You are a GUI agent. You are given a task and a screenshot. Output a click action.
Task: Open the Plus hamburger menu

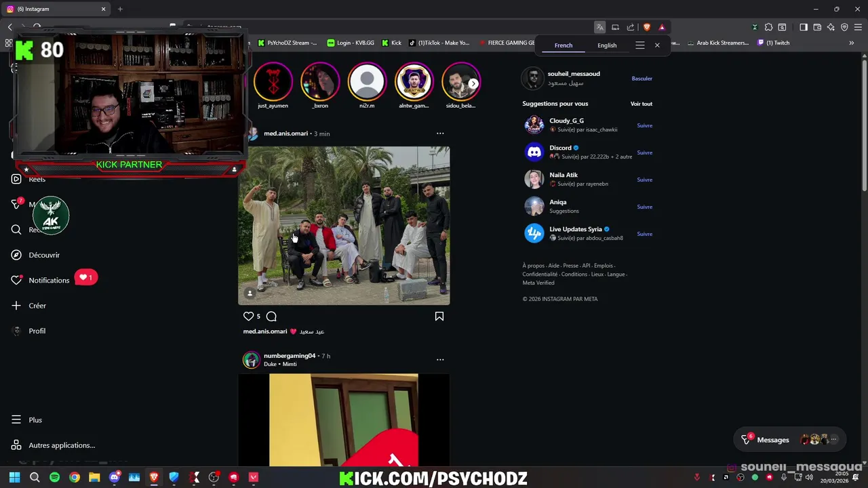point(27,420)
